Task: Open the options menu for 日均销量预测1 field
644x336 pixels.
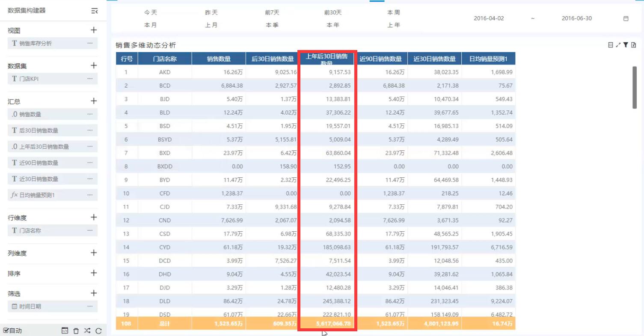Action: (x=90, y=195)
